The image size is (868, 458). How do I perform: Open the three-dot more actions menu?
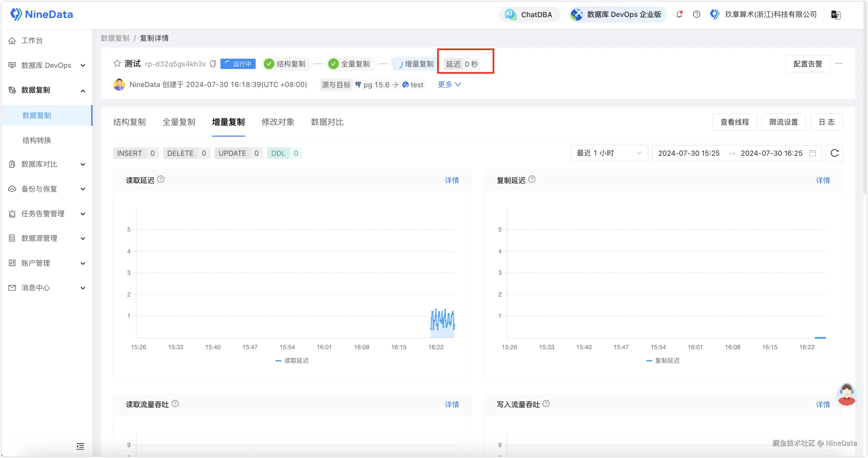pyautogui.click(x=839, y=63)
